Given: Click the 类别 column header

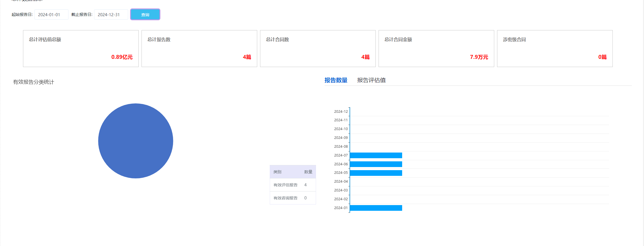Looking at the screenshot, I should [x=277, y=172].
